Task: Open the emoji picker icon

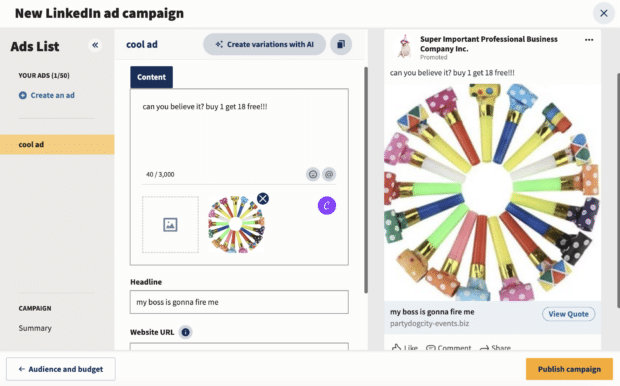Action: point(313,174)
